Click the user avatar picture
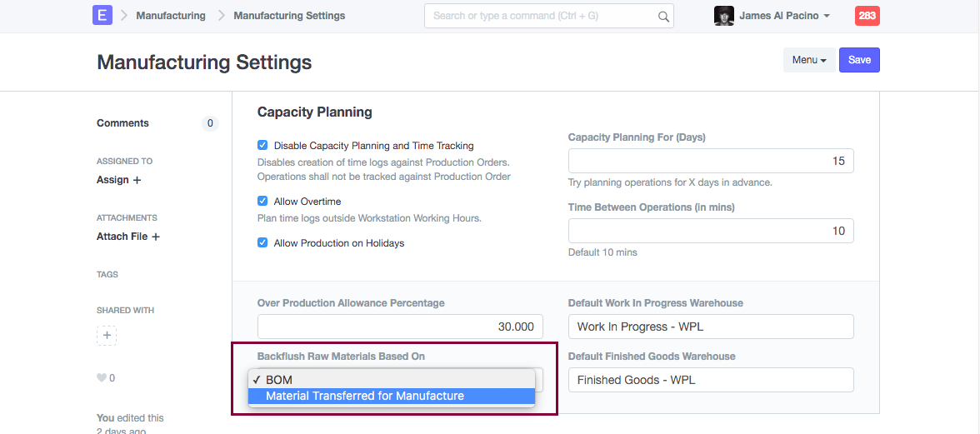Image resolution: width=980 pixels, height=434 pixels. 724,16
